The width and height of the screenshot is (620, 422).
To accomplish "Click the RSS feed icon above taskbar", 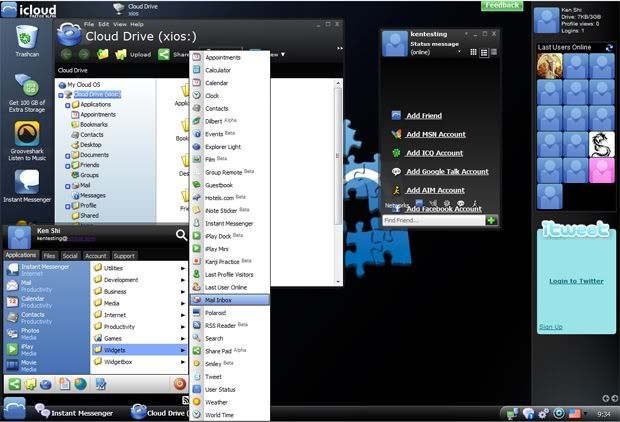I will [x=185, y=400].
